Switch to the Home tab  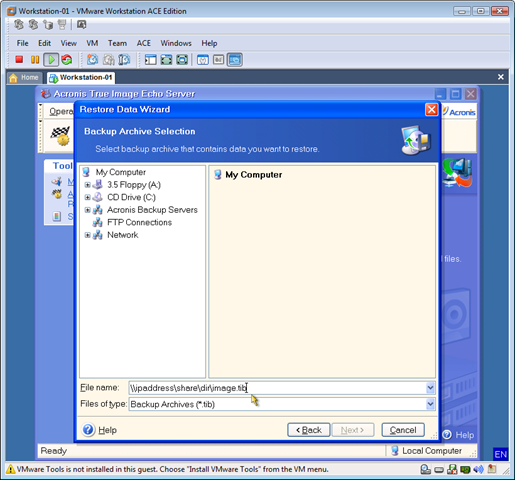pos(25,78)
